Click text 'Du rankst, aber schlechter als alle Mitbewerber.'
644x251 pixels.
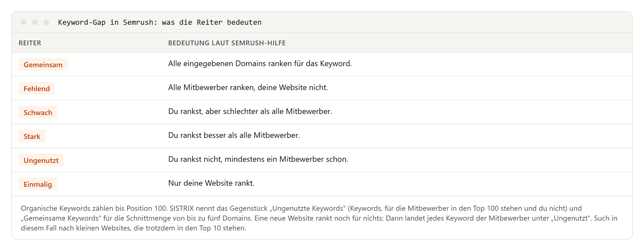250,111
